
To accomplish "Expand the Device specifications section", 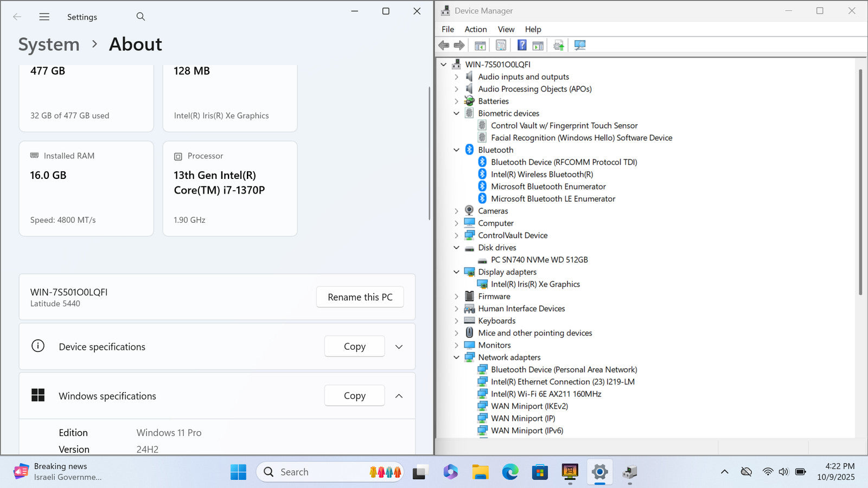I will tap(399, 347).
